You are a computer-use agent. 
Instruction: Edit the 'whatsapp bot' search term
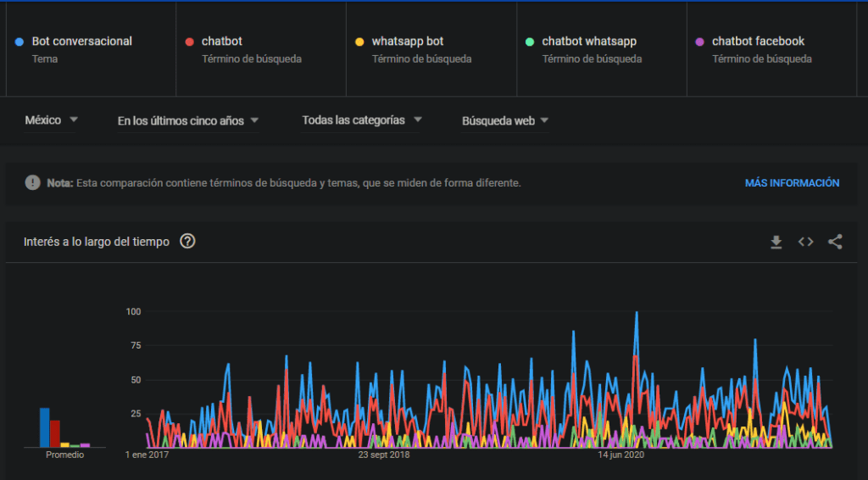pyautogui.click(x=431, y=49)
